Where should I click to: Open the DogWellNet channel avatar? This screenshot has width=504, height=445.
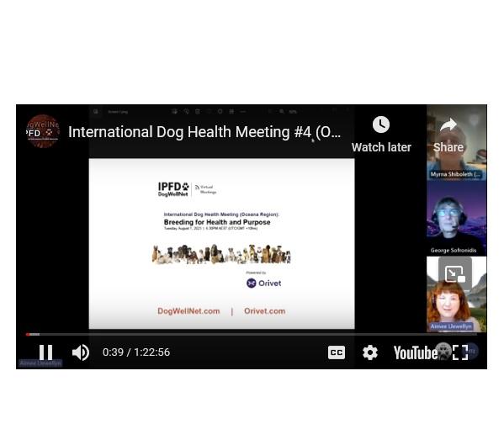click(43, 131)
